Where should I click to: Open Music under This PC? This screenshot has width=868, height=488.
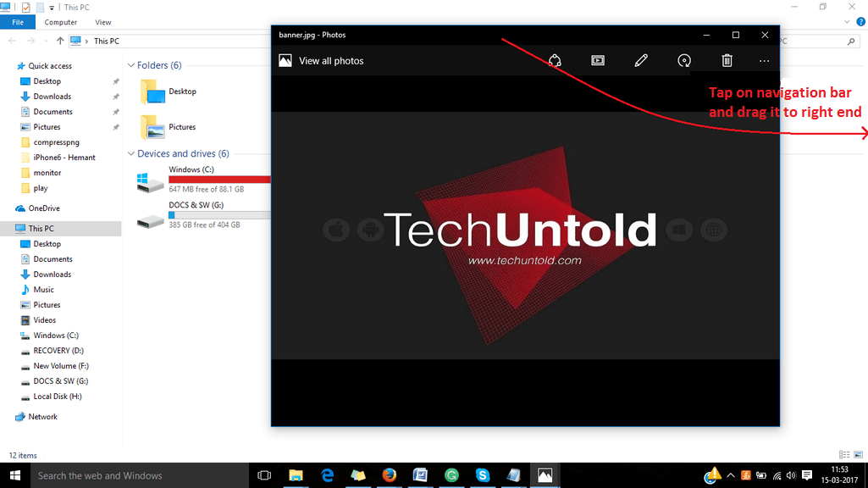[37, 290]
